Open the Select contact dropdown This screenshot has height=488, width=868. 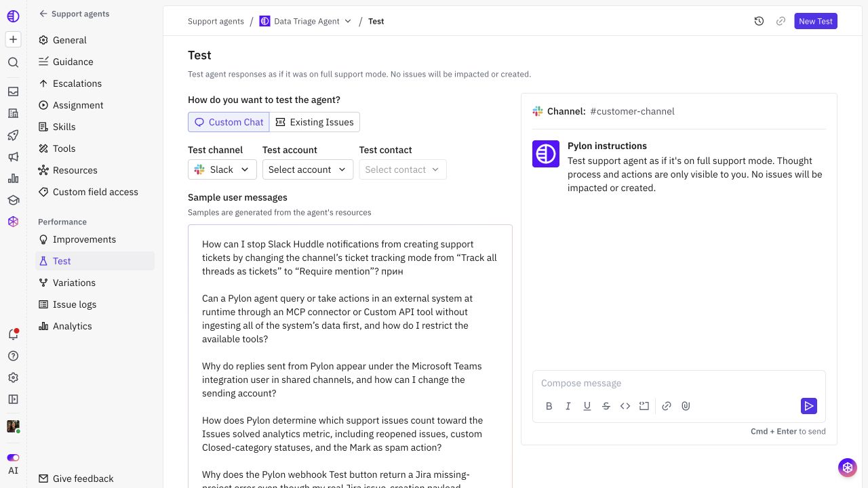[403, 169]
